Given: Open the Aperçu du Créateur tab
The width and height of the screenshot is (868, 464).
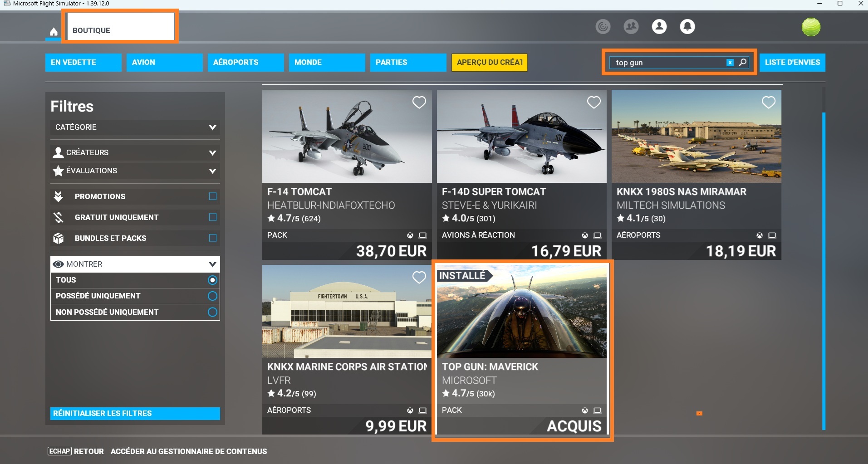Looking at the screenshot, I should tap(490, 63).
